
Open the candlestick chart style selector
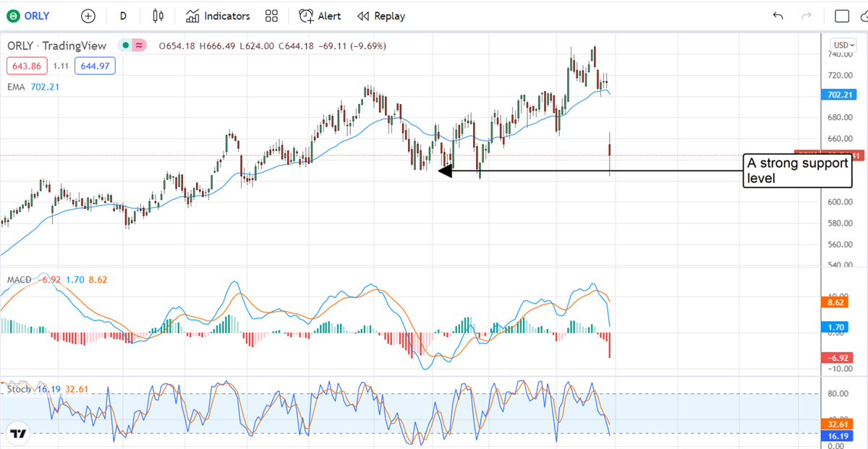point(158,16)
